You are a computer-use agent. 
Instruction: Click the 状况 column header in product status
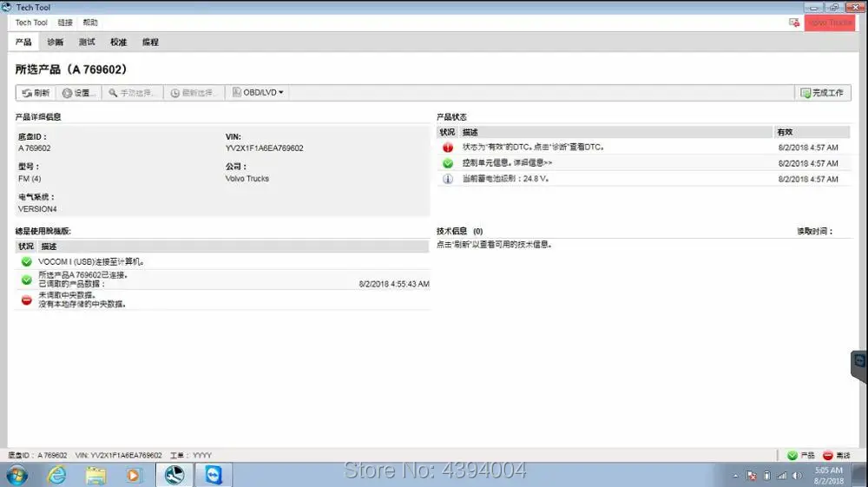point(447,132)
